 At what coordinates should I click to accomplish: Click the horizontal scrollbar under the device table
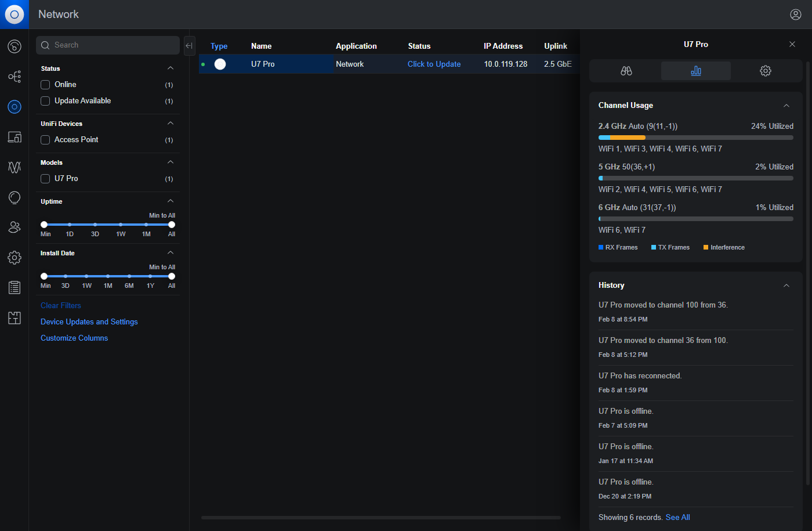pos(381,518)
